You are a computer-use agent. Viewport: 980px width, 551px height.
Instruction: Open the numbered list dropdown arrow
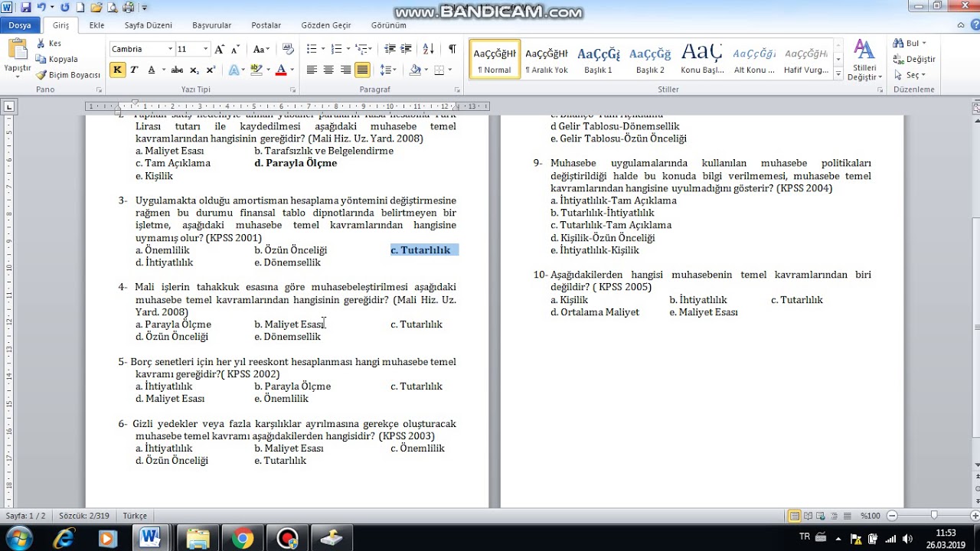348,49
